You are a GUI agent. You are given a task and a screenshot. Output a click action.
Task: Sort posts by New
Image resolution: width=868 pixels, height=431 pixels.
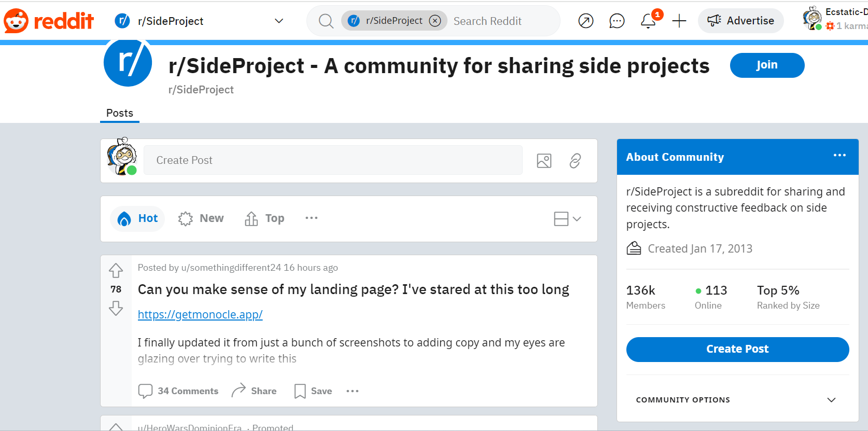point(201,218)
